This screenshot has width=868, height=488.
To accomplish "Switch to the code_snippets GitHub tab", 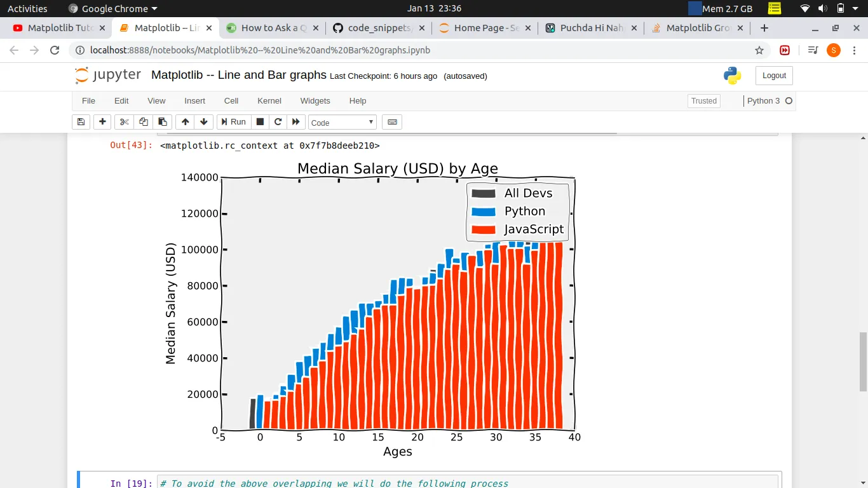I will pyautogui.click(x=378, y=28).
